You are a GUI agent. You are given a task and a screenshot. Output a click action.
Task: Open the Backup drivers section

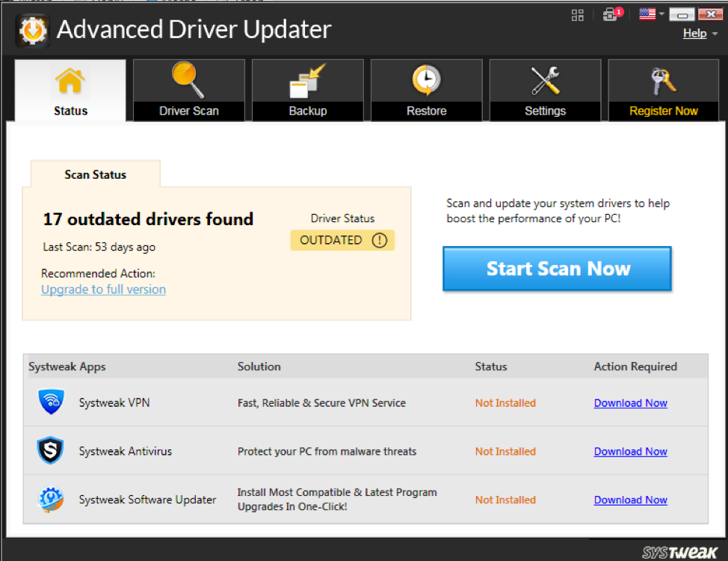[307, 90]
